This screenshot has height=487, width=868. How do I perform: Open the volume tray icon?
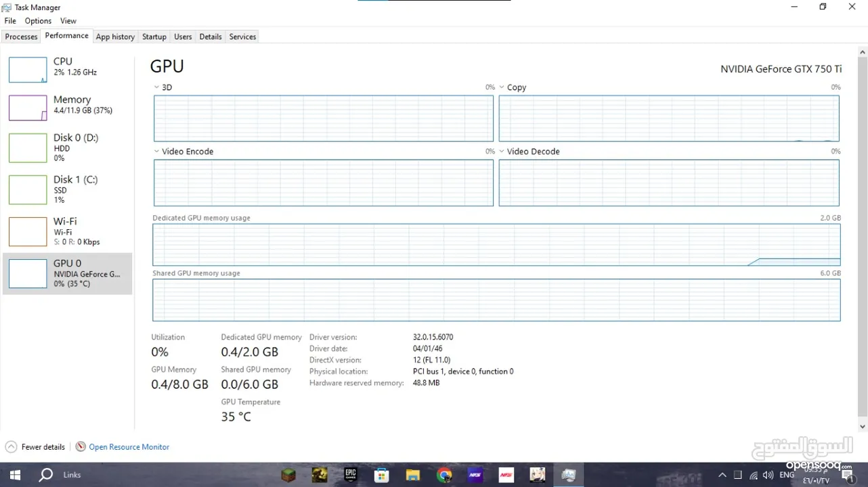(768, 475)
